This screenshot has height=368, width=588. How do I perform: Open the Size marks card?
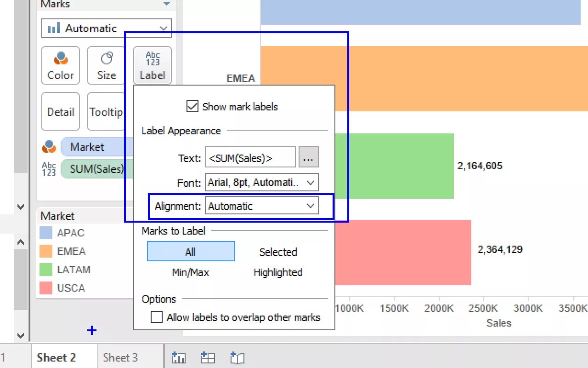107,65
